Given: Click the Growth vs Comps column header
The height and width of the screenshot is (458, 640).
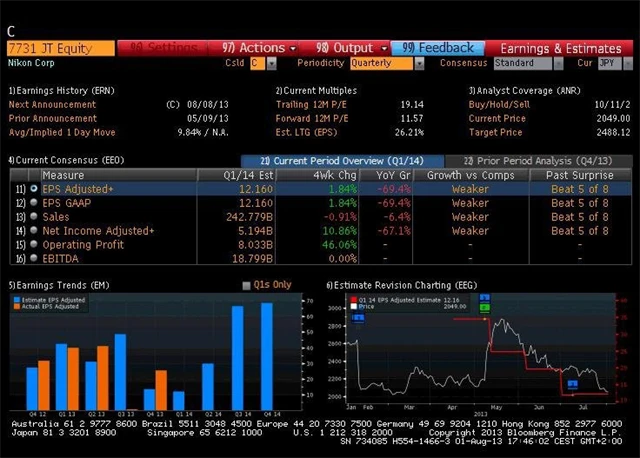Looking at the screenshot, I should 471,175.
